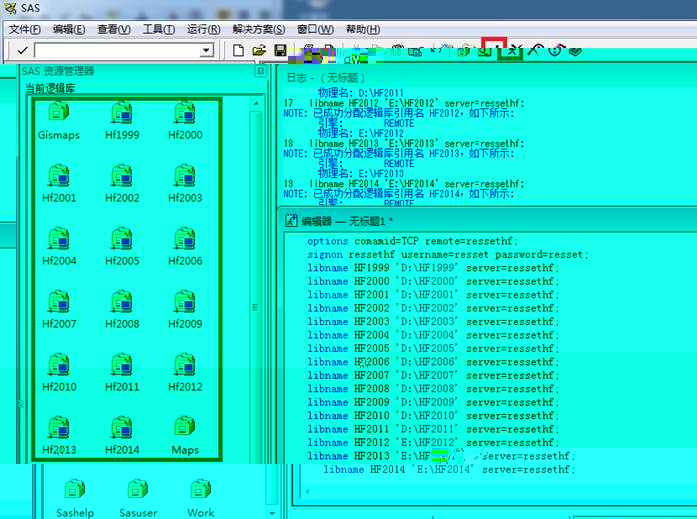Click the signon ressethf line in editor
The height and width of the screenshot is (519, 697).
click(x=448, y=255)
